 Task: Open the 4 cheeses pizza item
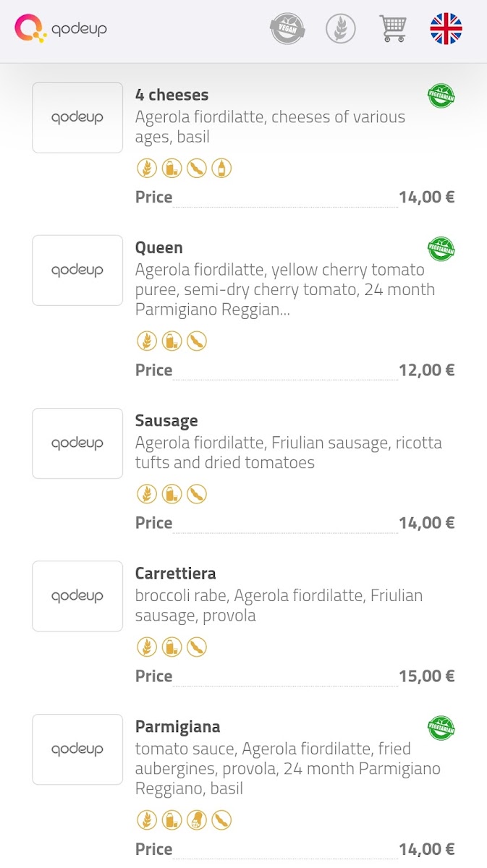(x=171, y=95)
